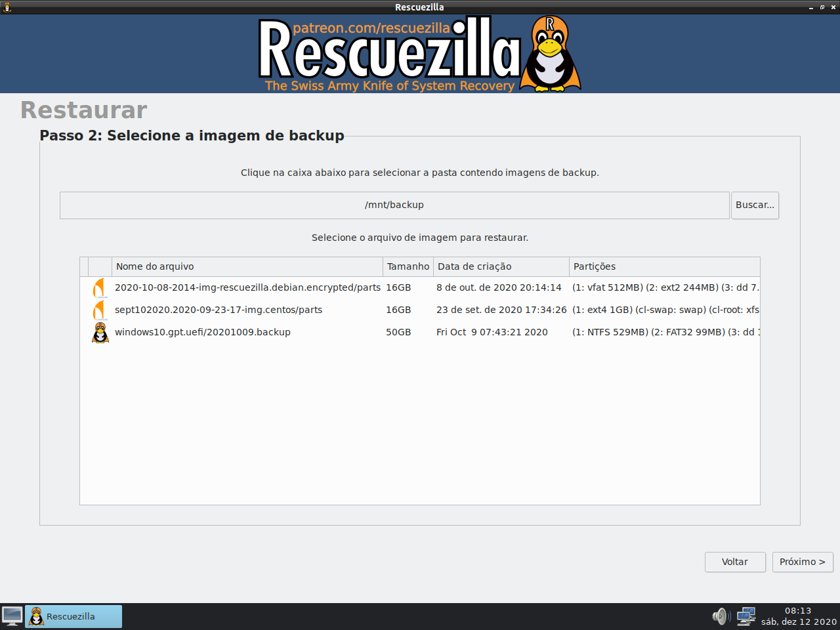Open the network connection icon in tray
The image size is (840, 630).
tap(745, 616)
